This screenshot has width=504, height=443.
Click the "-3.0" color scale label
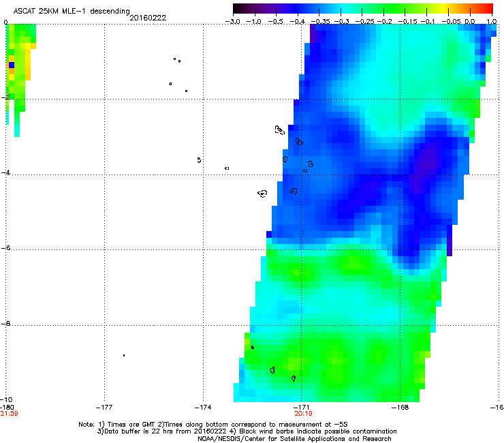tap(233, 22)
